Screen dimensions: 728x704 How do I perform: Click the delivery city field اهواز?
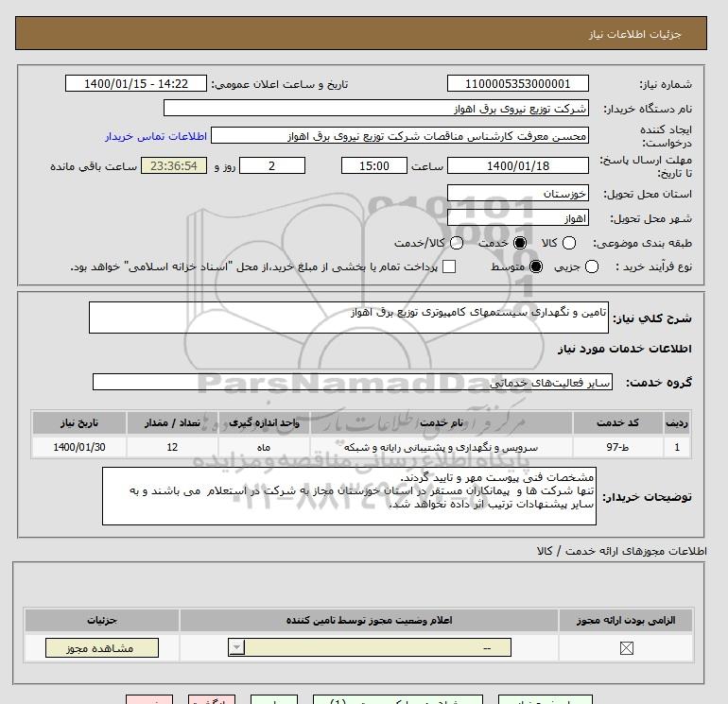[518, 218]
